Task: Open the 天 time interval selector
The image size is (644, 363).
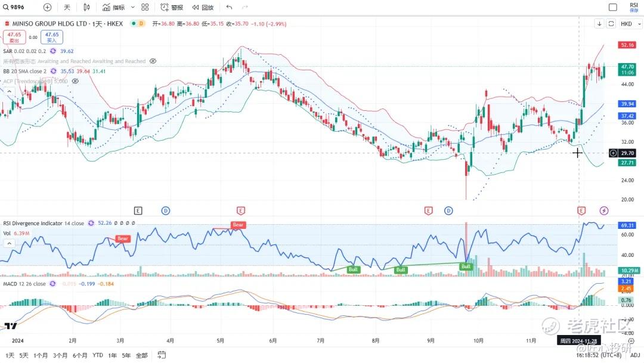Action: click(x=67, y=7)
